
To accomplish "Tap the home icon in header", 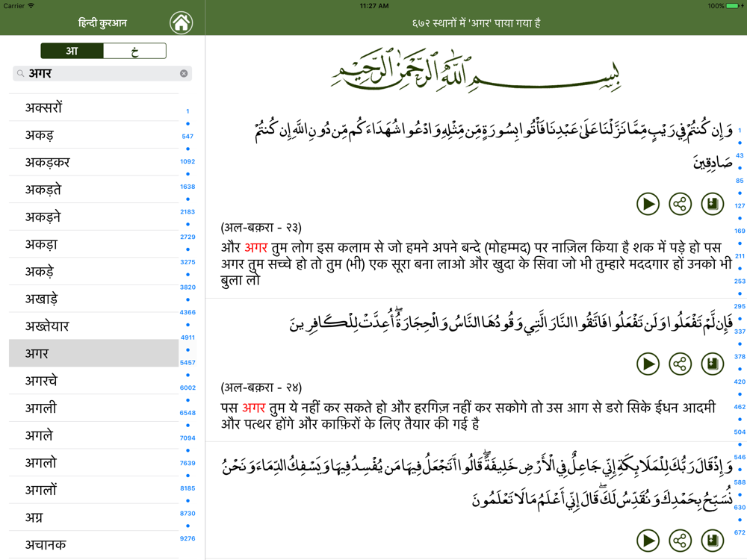I will pyautogui.click(x=181, y=23).
